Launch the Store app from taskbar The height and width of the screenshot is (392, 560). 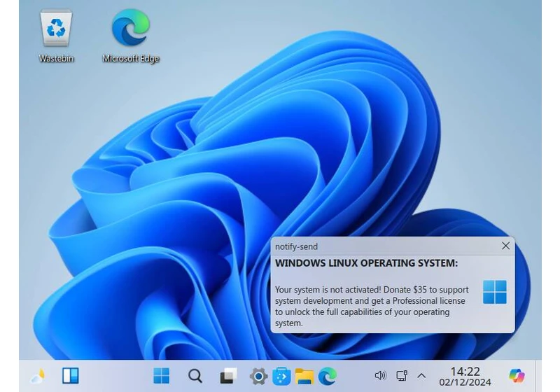coord(281,377)
